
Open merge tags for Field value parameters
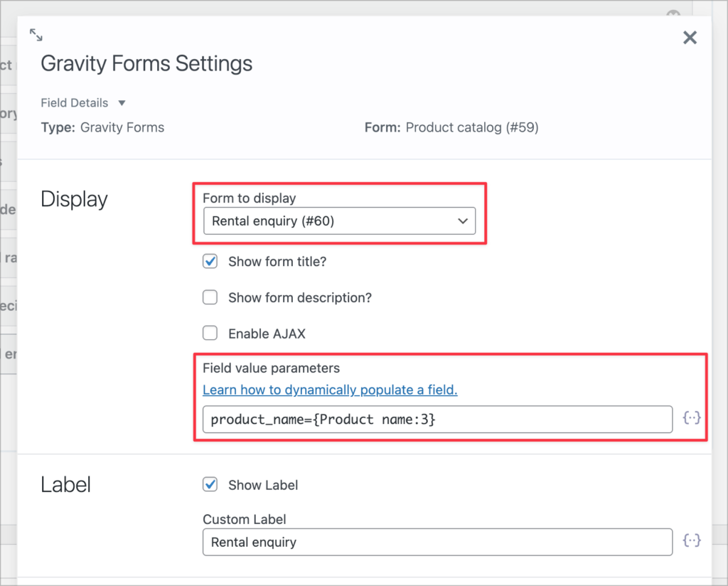click(691, 418)
